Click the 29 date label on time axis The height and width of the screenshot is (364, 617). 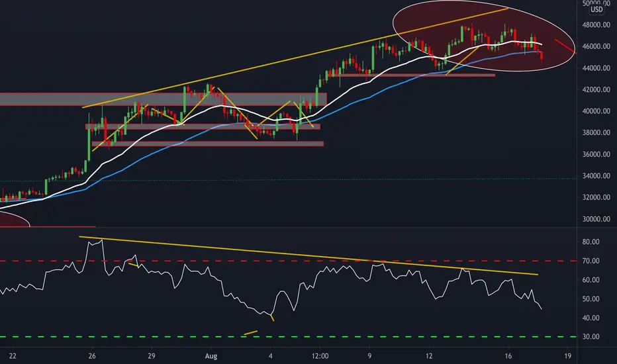[152, 356]
